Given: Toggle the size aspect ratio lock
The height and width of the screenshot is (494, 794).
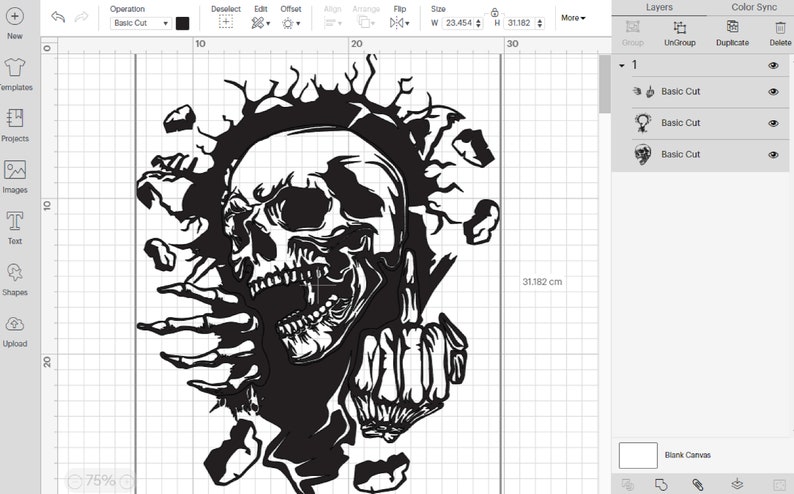Looking at the screenshot, I should pos(494,12).
